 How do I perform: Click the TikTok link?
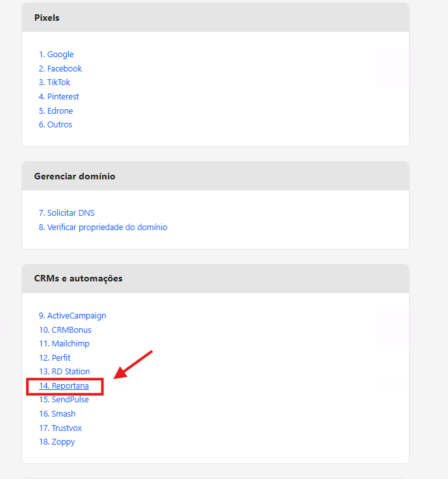55,82
